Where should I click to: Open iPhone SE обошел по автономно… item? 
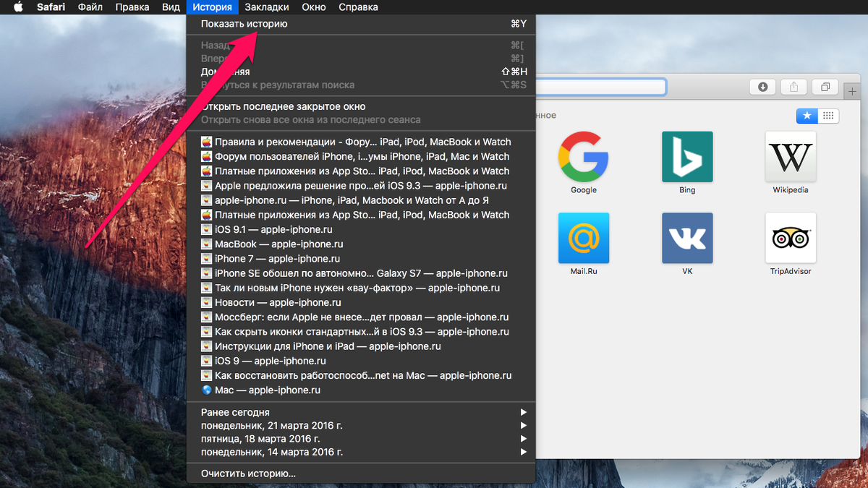tap(361, 273)
